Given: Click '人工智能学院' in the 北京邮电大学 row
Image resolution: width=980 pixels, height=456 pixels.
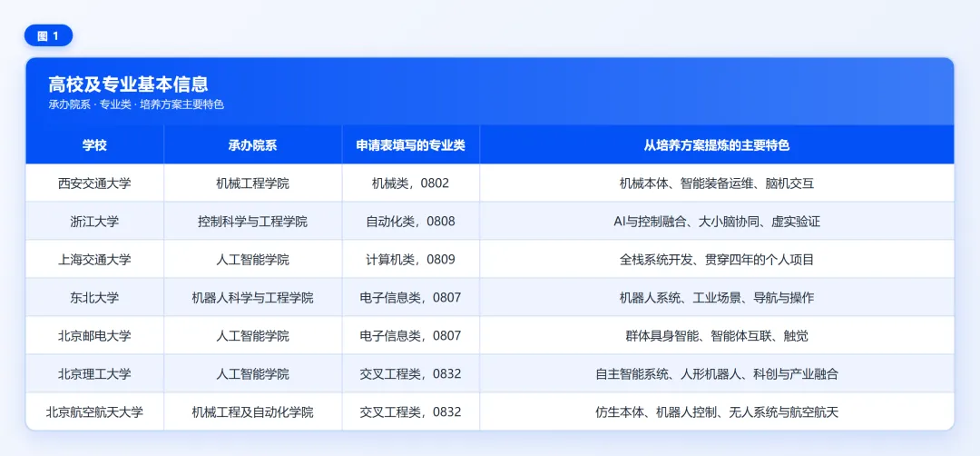Looking at the screenshot, I should point(252,336).
